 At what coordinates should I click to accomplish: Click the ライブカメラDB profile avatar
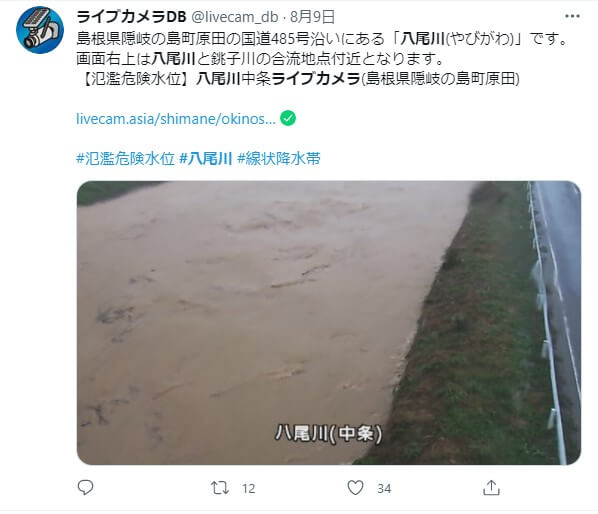40,30
